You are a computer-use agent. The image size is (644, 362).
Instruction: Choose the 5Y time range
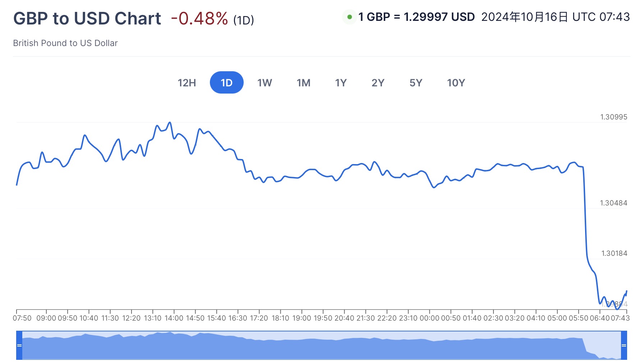pos(416,83)
